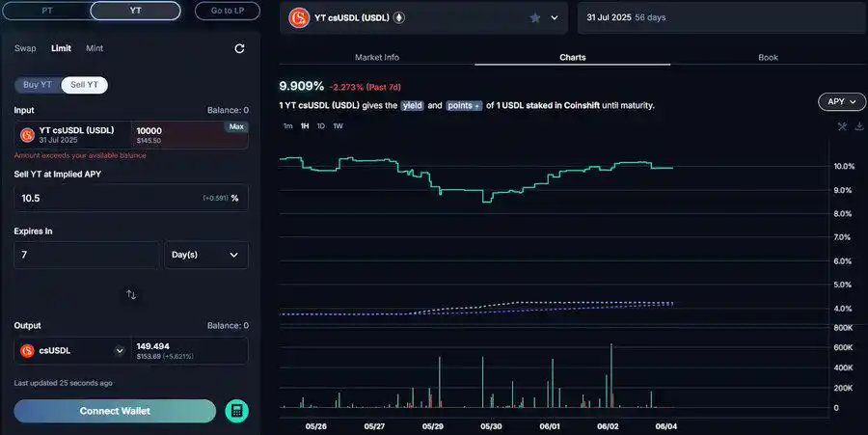This screenshot has height=435, width=868.
Task: Click the Ethereum network icon by market name
Action: click(x=398, y=17)
